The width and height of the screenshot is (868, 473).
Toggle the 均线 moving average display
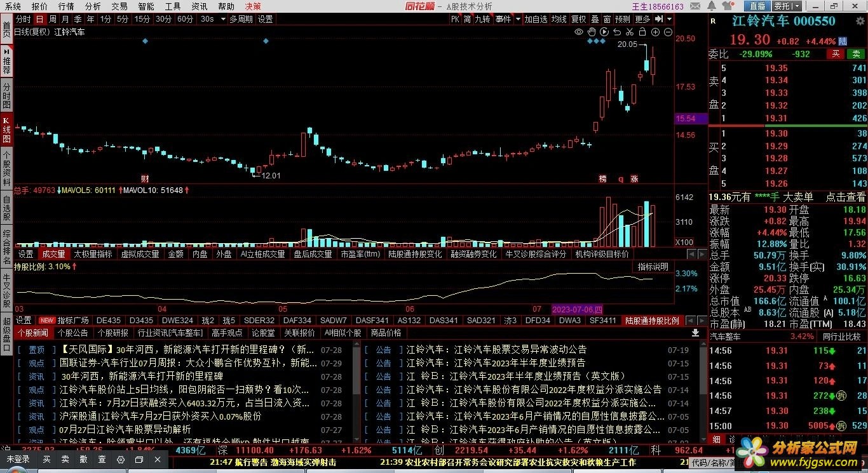click(x=559, y=19)
